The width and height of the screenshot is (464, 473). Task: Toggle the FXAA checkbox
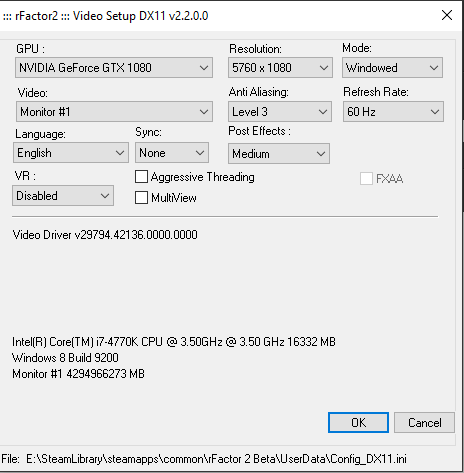coord(366,179)
